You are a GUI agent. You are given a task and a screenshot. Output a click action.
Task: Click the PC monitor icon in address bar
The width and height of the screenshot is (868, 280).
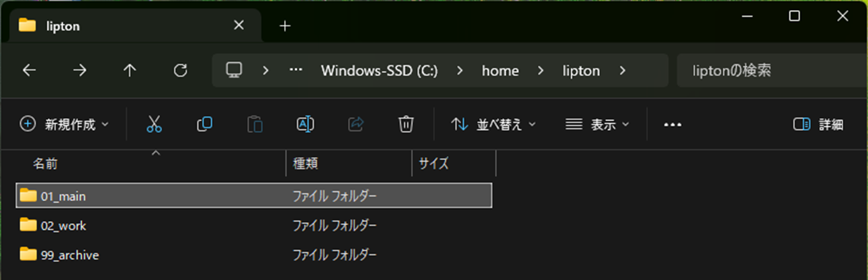(233, 70)
